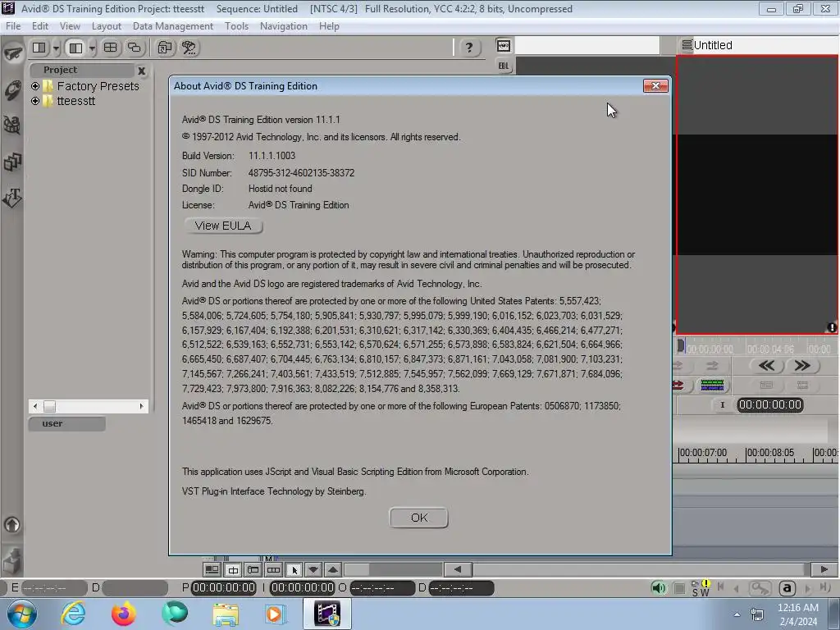Click the film reel sidebar icon
840x630 pixels.
tap(12, 126)
